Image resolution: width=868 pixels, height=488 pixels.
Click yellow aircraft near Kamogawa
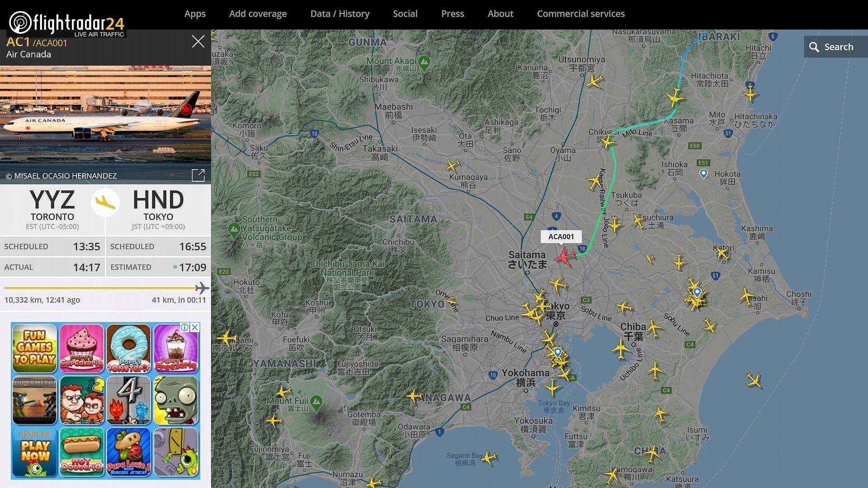(611, 476)
